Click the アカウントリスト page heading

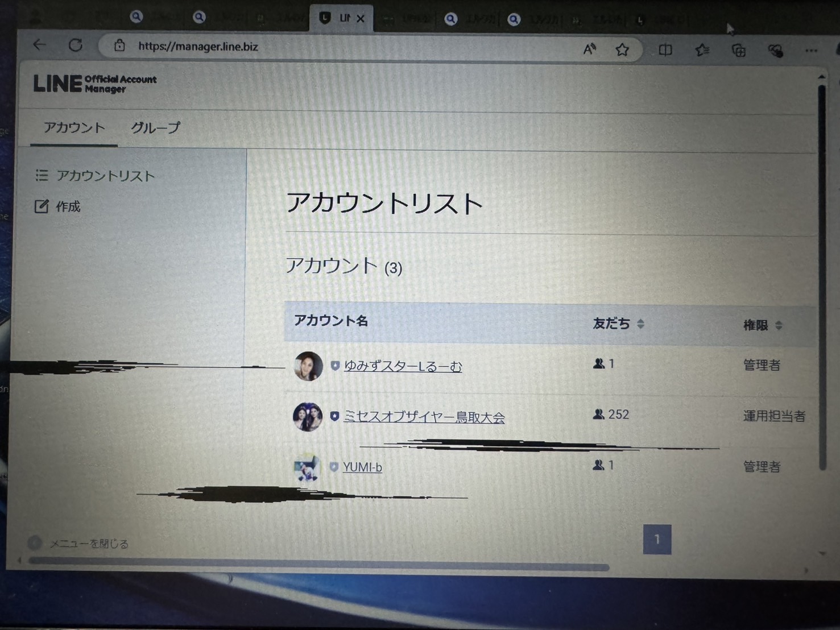point(384,203)
